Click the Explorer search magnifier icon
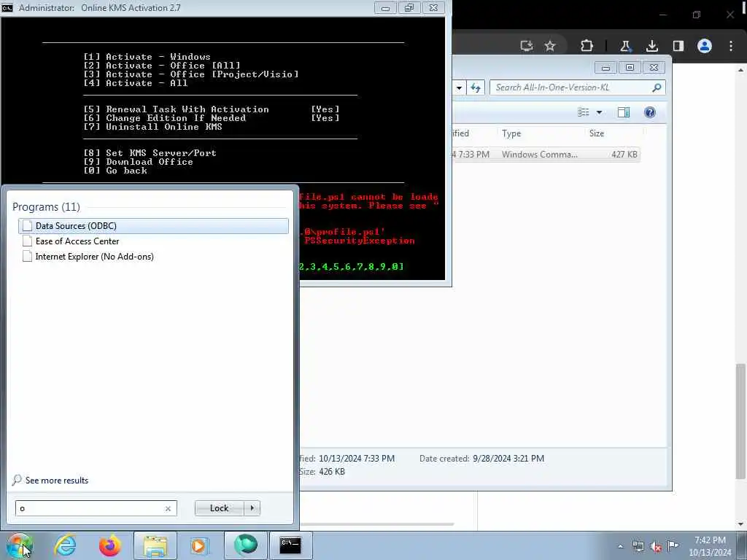This screenshot has width=747, height=560. (657, 87)
